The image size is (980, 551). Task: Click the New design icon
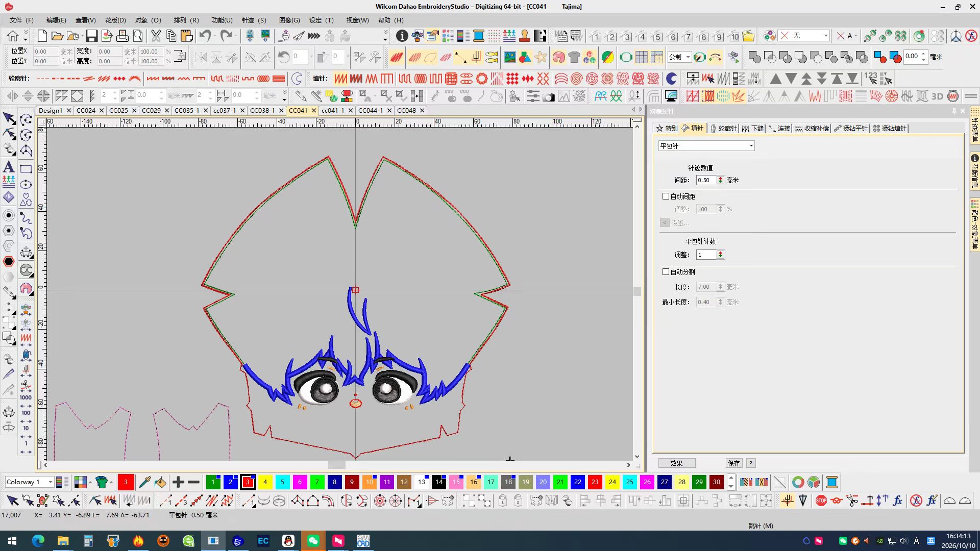point(42,36)
